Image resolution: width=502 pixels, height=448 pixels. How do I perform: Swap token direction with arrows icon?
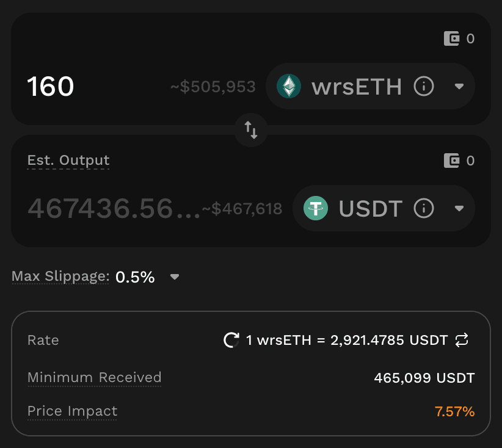[x=251, y=129]
